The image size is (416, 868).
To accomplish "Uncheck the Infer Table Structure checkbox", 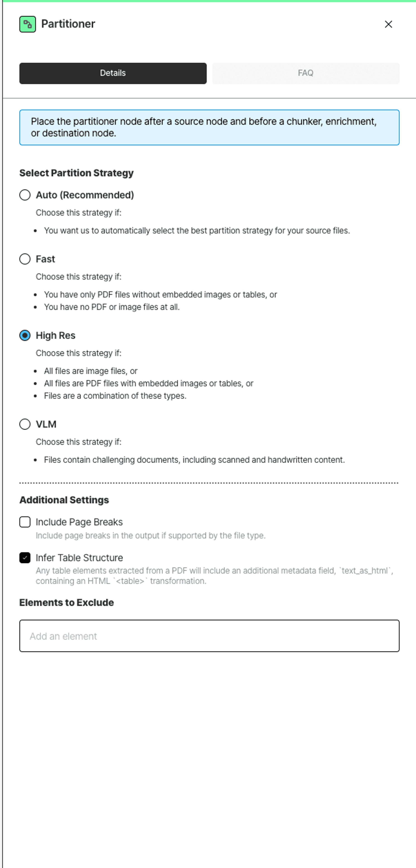I will (25, 558).
